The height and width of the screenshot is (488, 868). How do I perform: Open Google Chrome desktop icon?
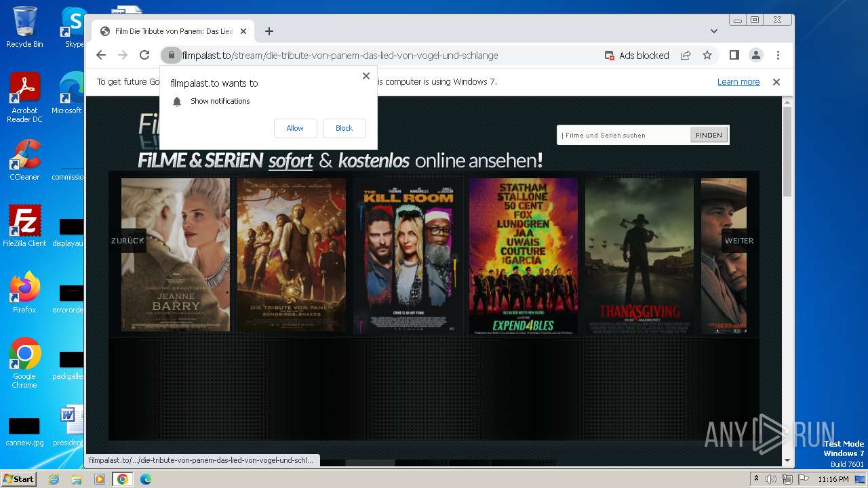click(24, 363)
